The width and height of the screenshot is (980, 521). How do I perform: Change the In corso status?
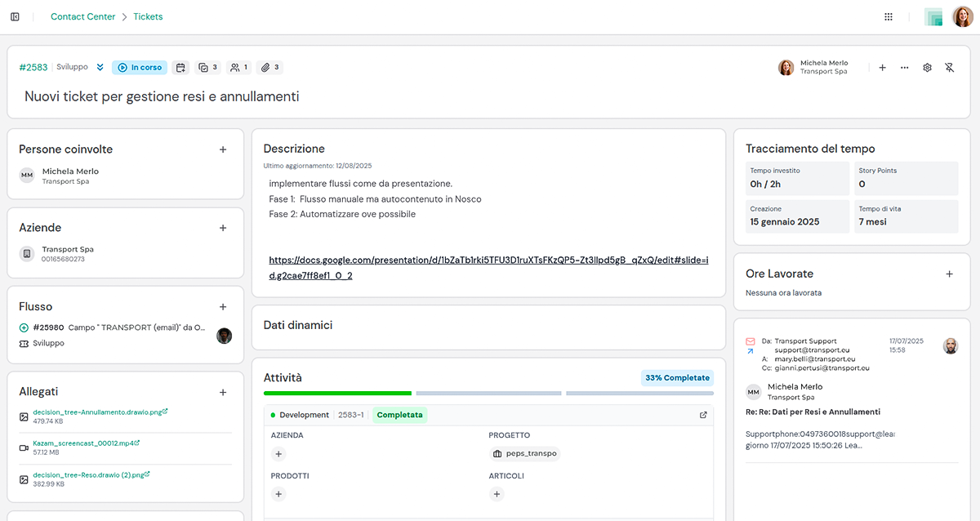click(x=140, y=68)
